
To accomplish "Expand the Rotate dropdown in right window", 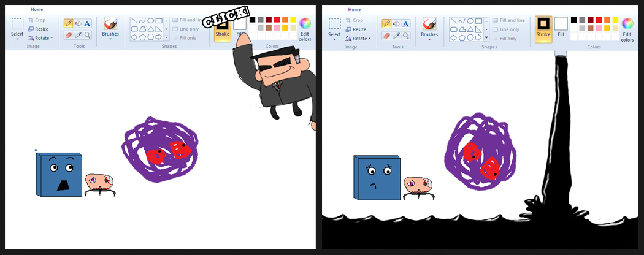I will tap(360, 38).
